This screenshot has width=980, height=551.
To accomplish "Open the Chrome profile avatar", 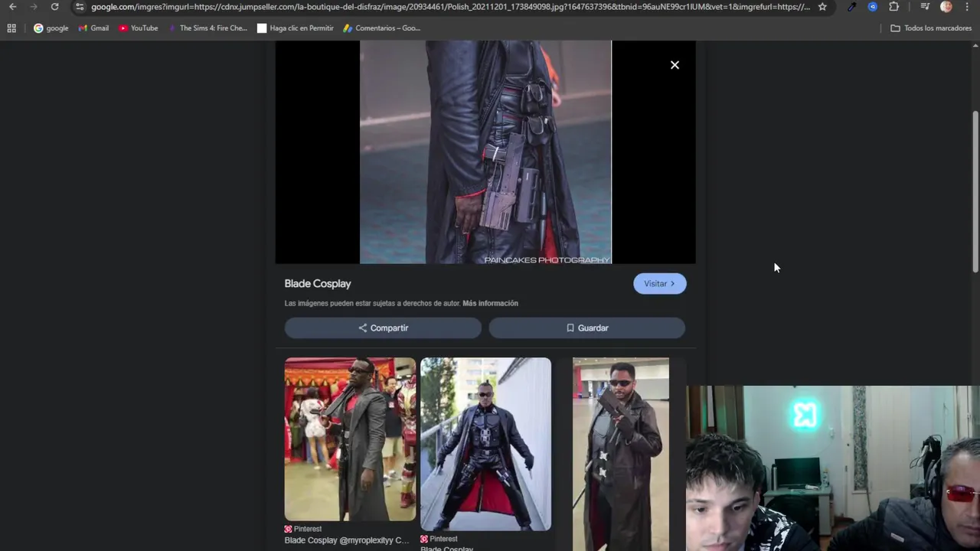I will pyautogui.click(x=946, y=7).
